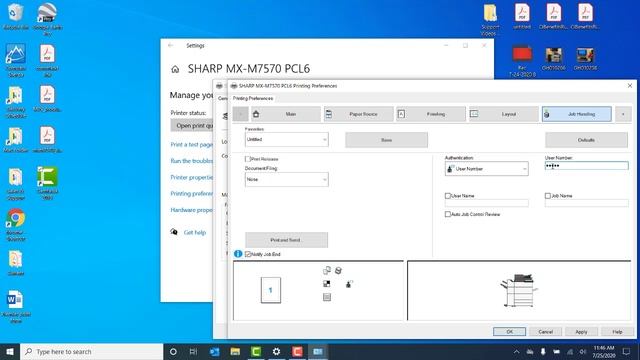
Task: Enable the Print Release checkbox
Action: (247, 159)
